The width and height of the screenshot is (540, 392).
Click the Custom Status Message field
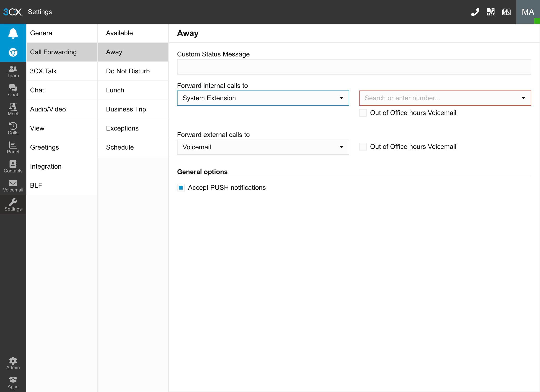pos(354,67)
